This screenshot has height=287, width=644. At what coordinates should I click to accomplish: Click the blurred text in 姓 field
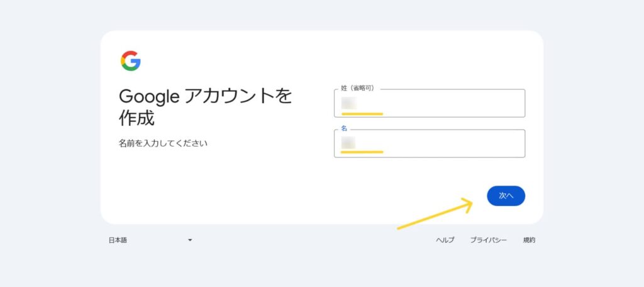point(348,103)
